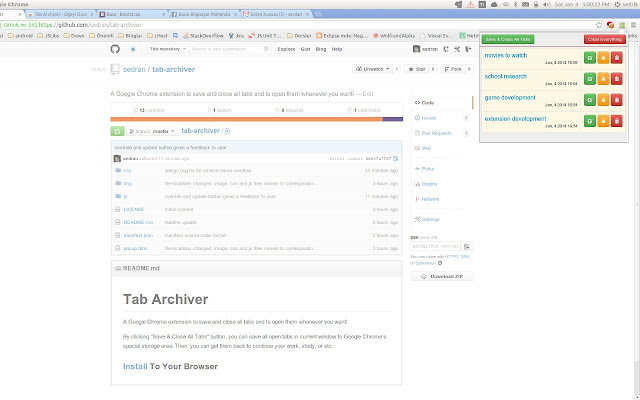Open Explore in GitHub header
Viewport: 640px width, 400px height.
[x=286, y=49]
